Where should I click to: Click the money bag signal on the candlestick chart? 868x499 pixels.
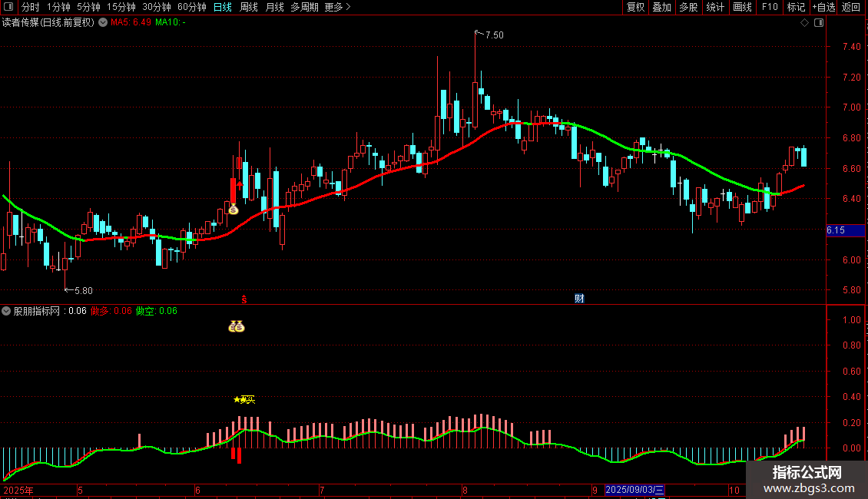tap(233, 209)
